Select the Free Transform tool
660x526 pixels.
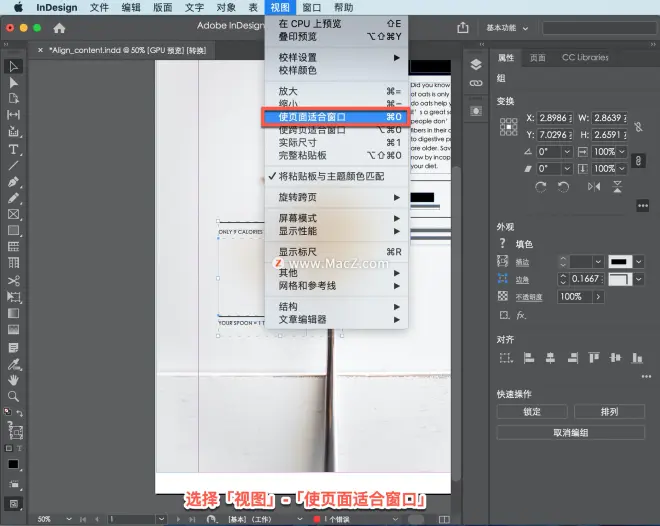pos(13,297)
